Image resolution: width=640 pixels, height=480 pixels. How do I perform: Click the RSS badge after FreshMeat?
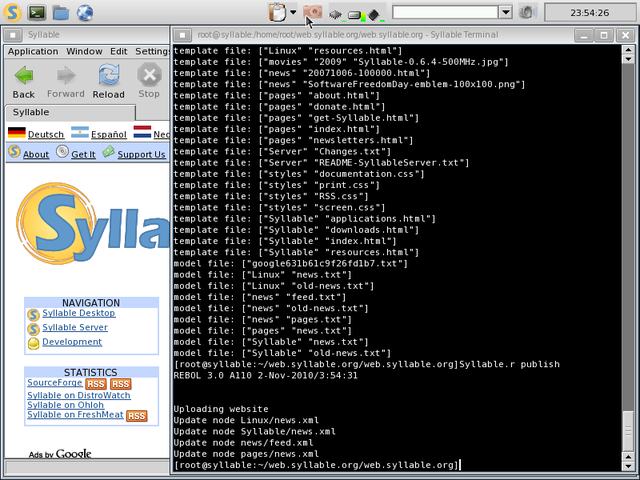137,416
